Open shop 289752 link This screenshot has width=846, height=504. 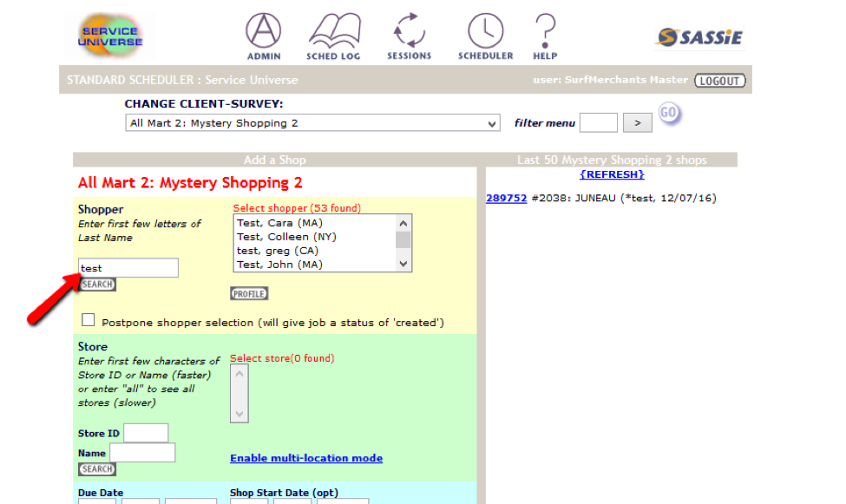click(506, 198)
